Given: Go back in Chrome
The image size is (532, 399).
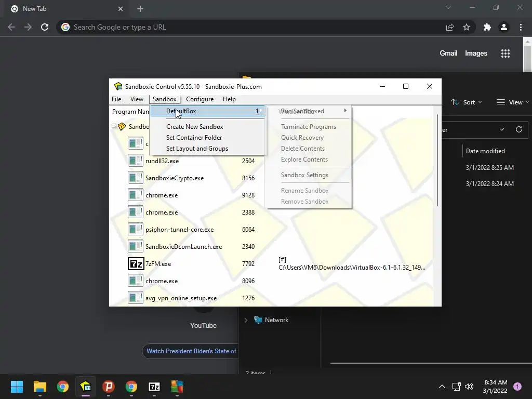Looking at the screenshot, I should [11, 27].
